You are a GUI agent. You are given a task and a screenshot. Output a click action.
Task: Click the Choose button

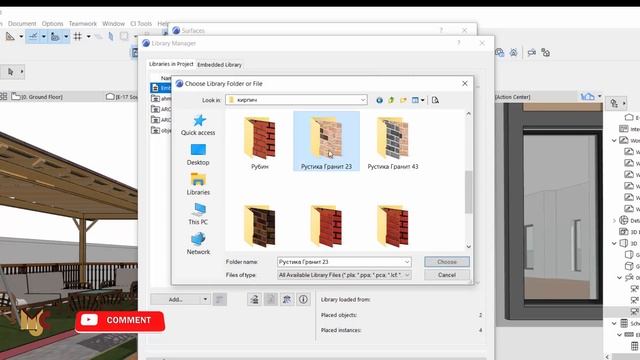pyautogui.click(x=447, y=262)
